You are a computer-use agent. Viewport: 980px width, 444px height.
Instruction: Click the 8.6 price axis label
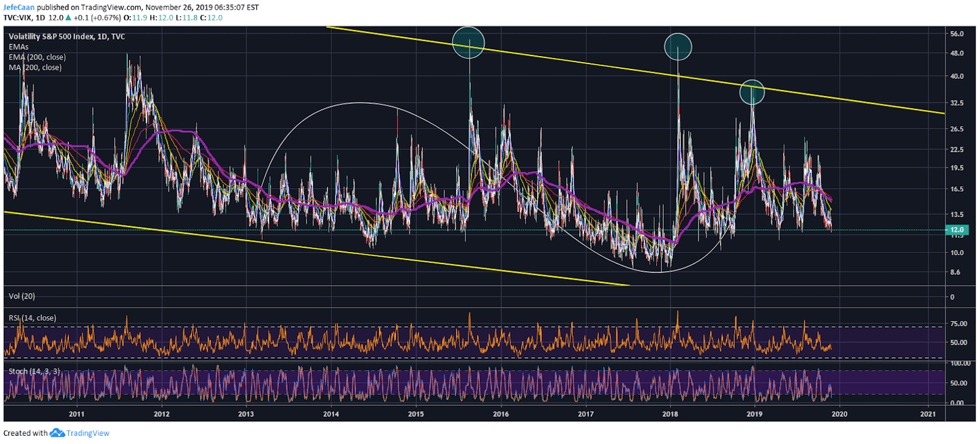click(955, 272)
